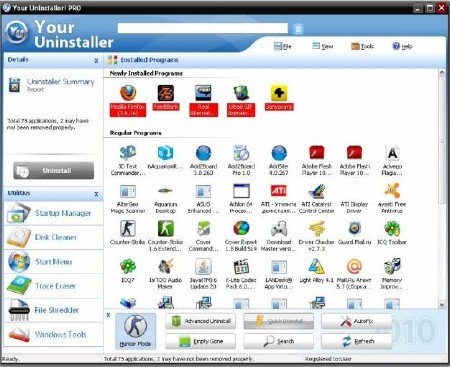Click the program list vertical scrollbar
This screenshot has height=367, width=450.
(x=442, y=188)
